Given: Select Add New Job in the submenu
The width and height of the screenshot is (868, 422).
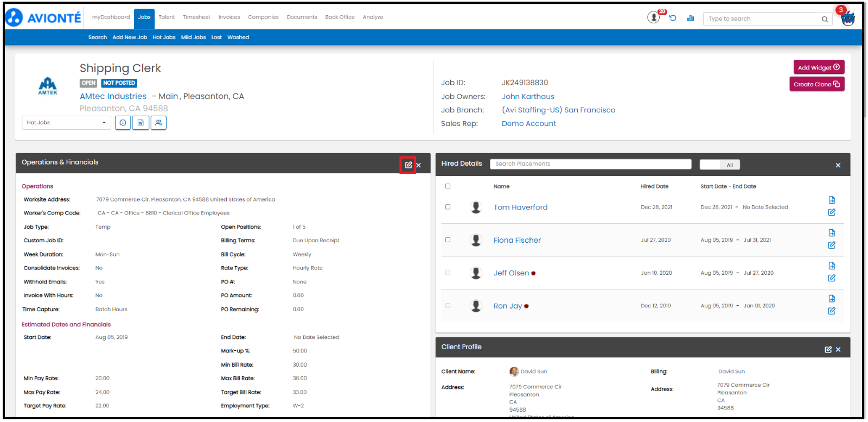Looking at the screenshot, I should [x=130, y=37].
